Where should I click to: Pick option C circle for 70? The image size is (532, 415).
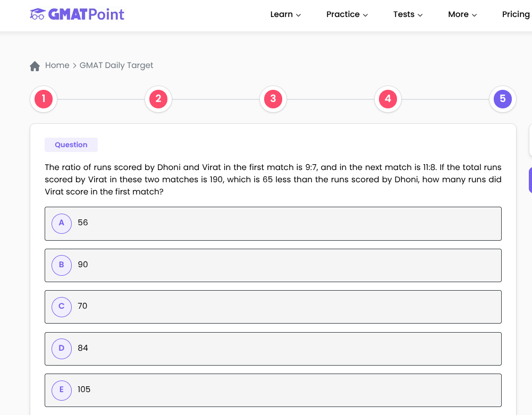tap(62, 307)
